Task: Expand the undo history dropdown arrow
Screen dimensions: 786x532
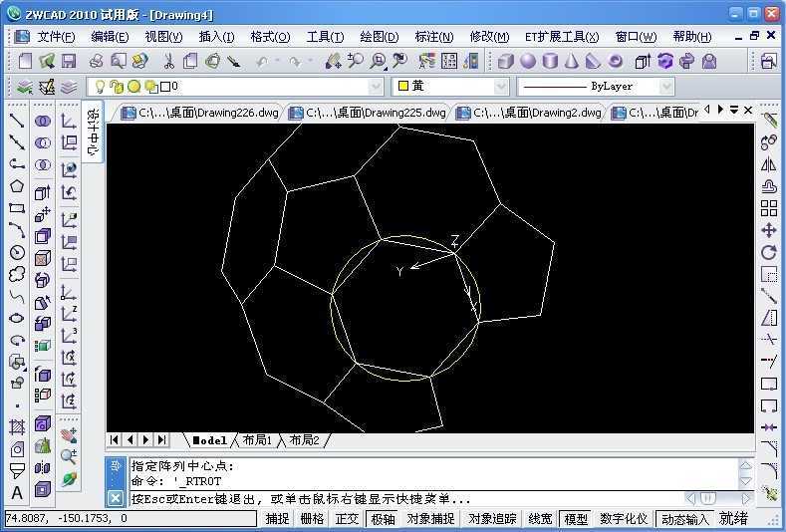Action: tap(277, 61)
